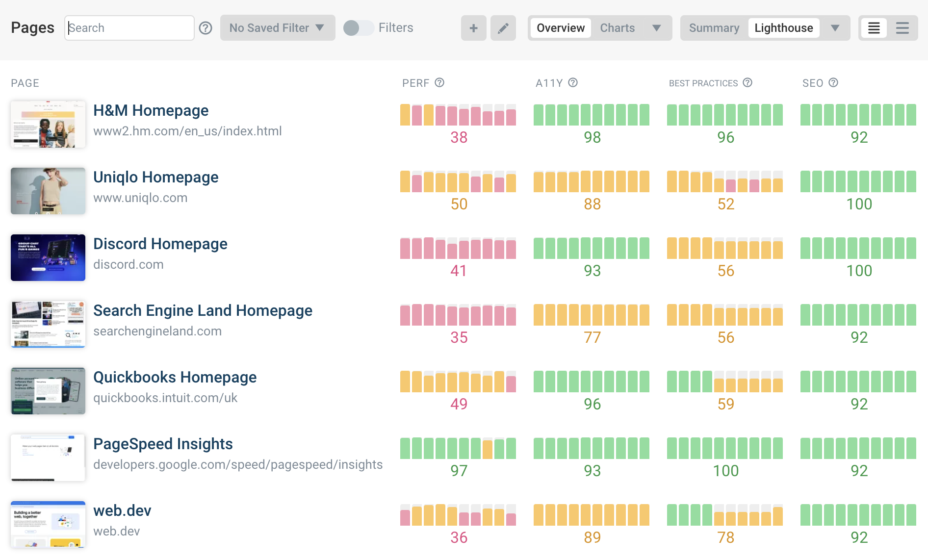This screenshot has width=928, height=560.
Task: Click the searchengineland.com URL text
Action: pos(157,331)
